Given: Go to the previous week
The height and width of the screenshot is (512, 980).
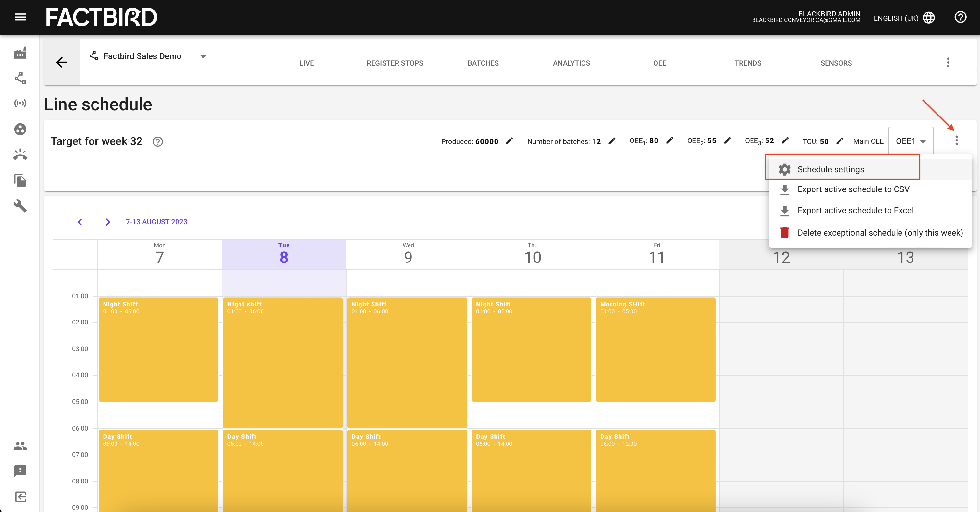Looking at the screenshot, I should pyautogui.click(x=80, y=222).
